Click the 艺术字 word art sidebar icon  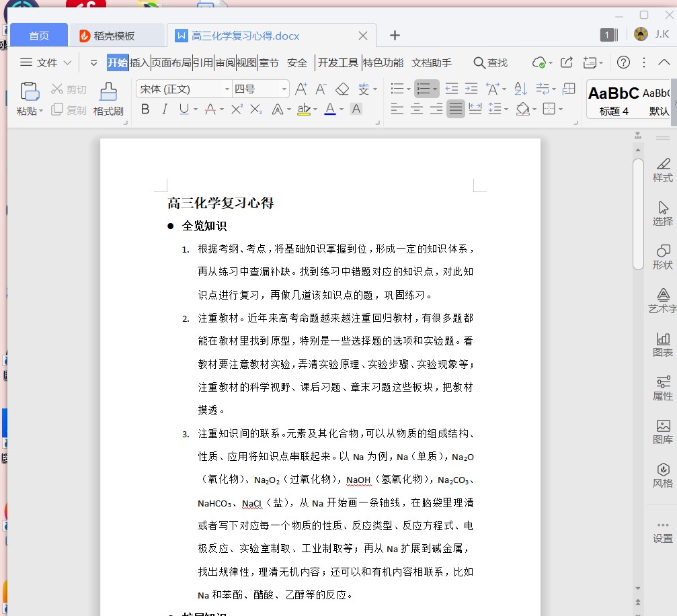[662, 300]
